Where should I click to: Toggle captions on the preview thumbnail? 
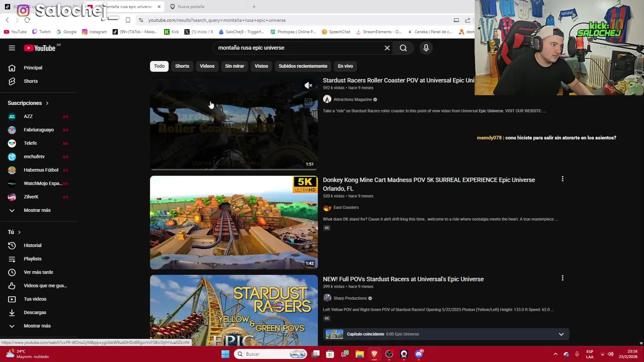[308, 102]
